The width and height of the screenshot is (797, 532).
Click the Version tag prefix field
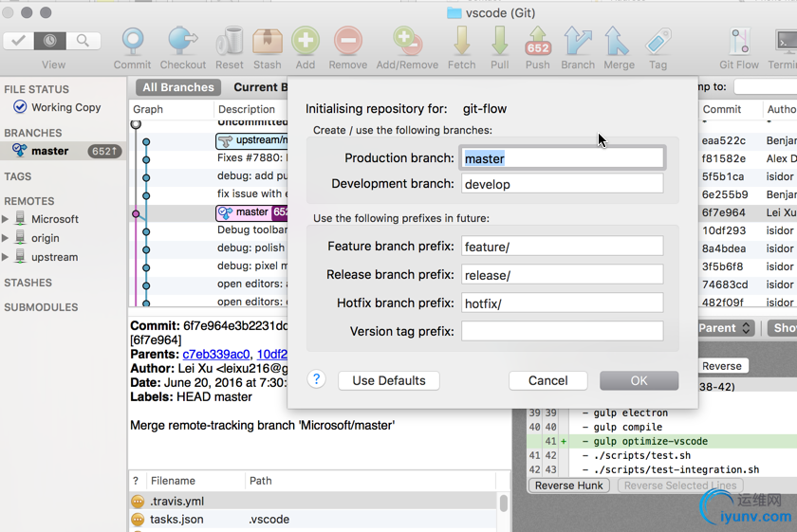click(x=562, y=331)
